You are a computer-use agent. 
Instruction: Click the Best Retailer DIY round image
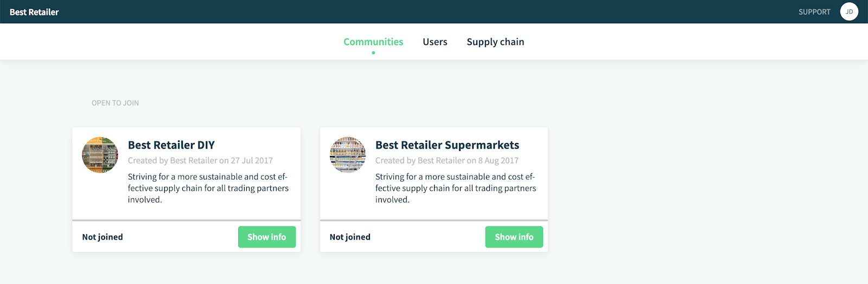100,155
